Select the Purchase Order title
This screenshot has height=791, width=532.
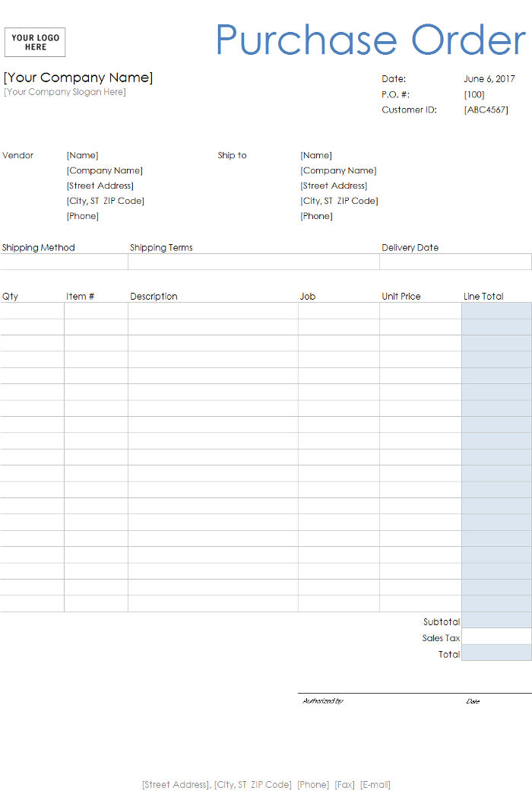click(x=371, y=40)
